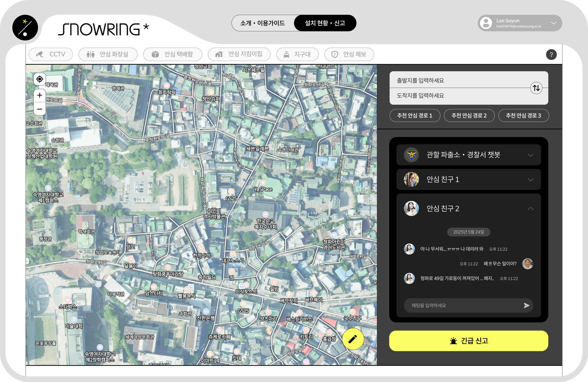Zoom out the map with minus button
This screenshot has width=588, height=382.
40,109
